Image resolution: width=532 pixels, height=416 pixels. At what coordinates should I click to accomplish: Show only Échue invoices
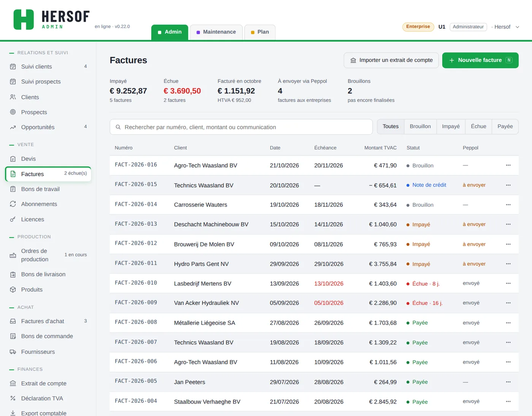click(478, 127)
